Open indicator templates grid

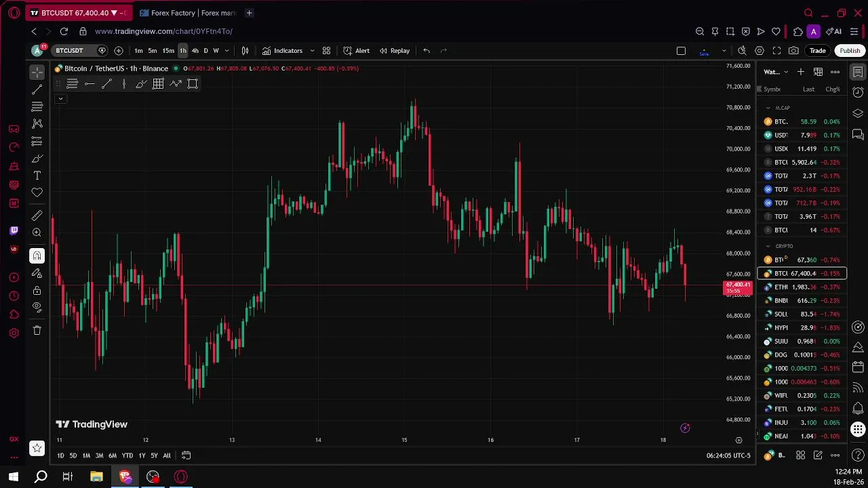point(326,51)
